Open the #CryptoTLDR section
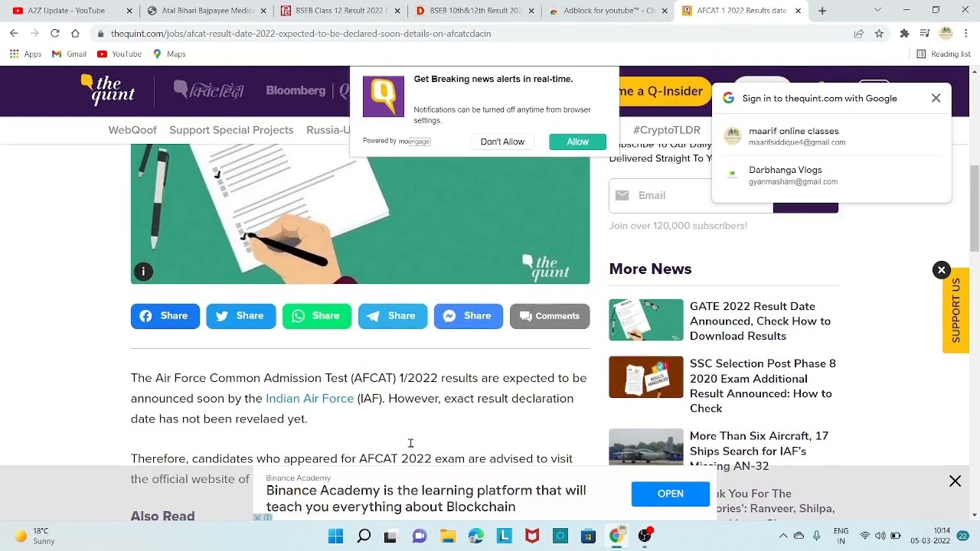 pos(667,130)
